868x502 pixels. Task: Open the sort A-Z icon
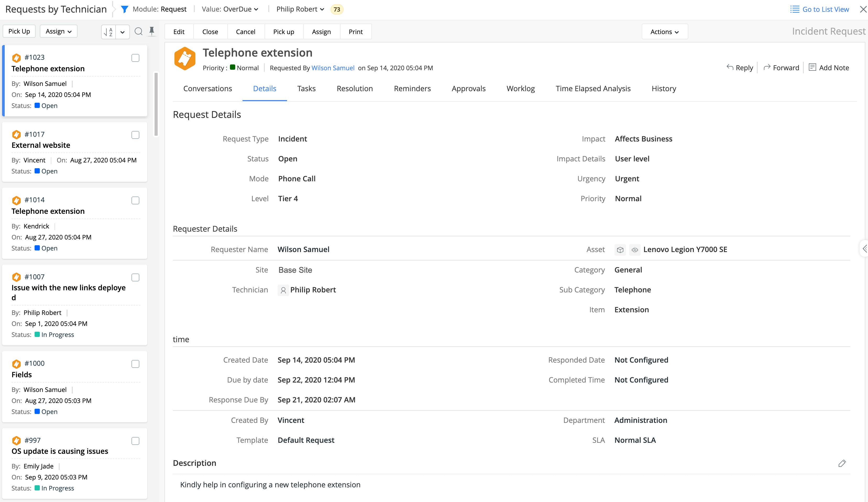pyautogui.click(x=108, y=32)
